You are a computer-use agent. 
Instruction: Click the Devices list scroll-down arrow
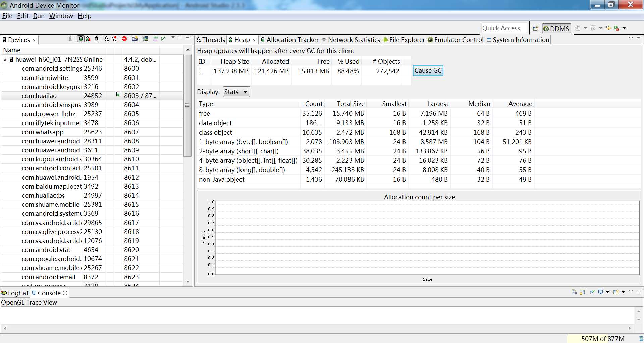[188, 281]
